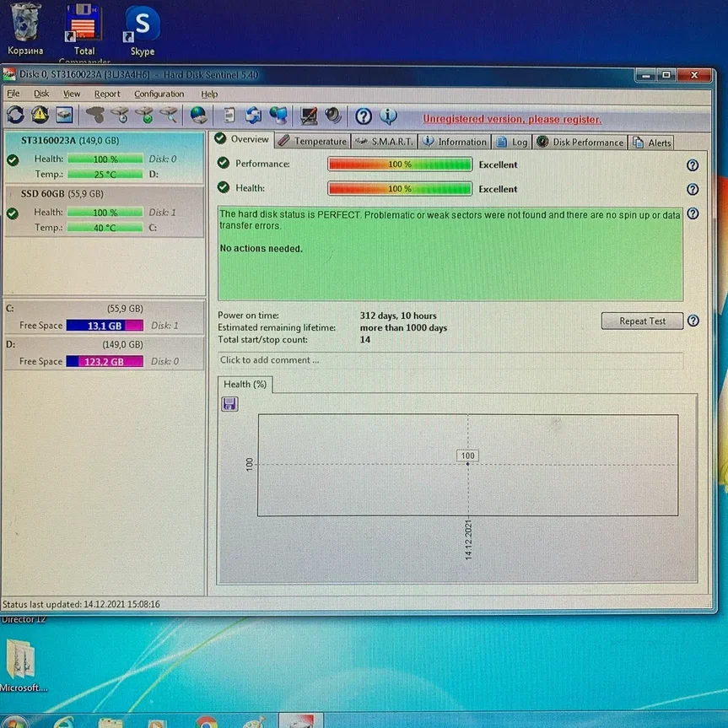
Task: Open Total Commander desktop shortcut
Action: click(84, 33)
